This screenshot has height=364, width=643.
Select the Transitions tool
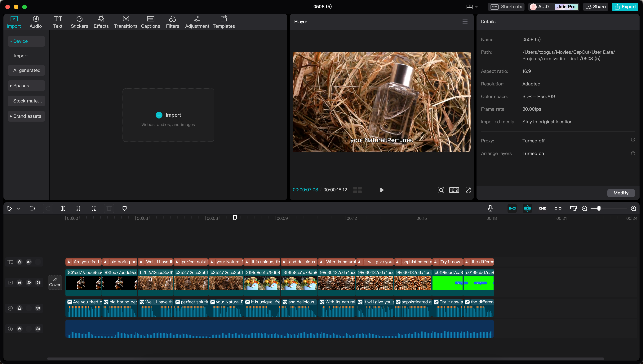(x=126, y=22)
